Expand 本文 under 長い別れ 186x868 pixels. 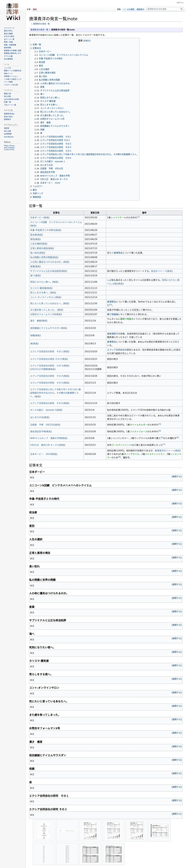click(x=177, y=571)
